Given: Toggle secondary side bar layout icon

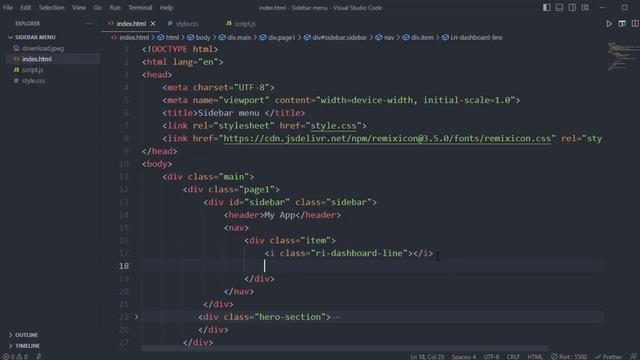Looking at the screenshot, I should [x=572, y=7].
